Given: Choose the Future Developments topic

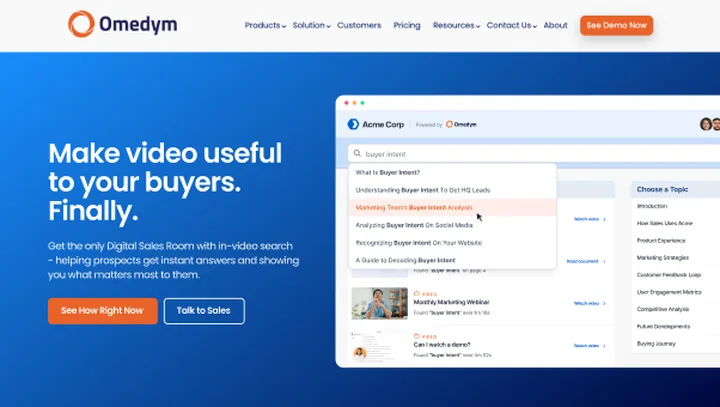Looking at the screenshot, I should point(663,327).
